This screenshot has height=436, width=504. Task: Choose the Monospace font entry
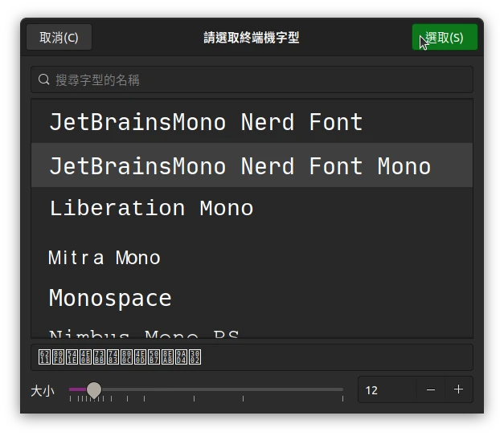[110, 298]
